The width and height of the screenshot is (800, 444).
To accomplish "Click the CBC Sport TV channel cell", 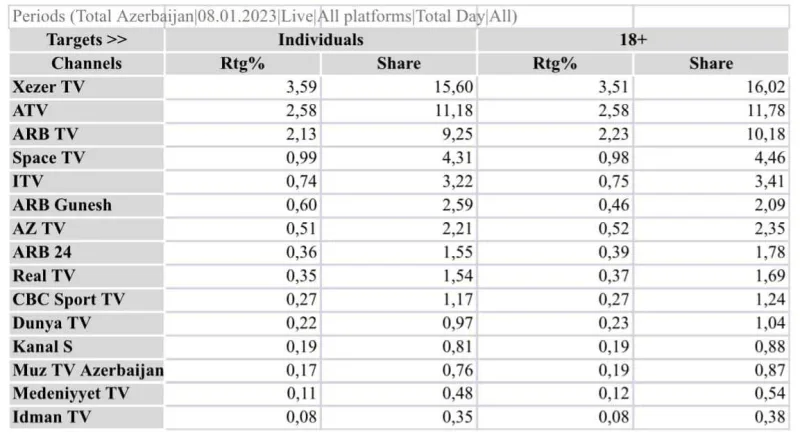I will coord(68,298).
